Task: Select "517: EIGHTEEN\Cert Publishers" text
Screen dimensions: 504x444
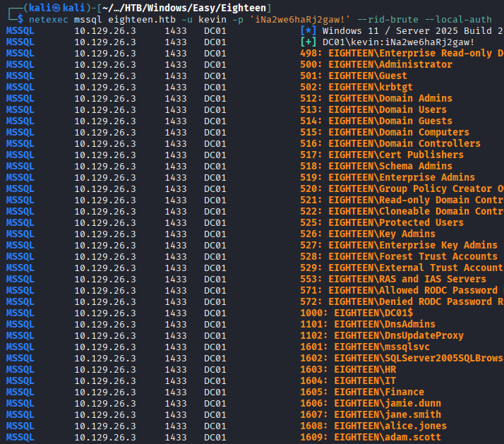Action: [x=382, y=155]
